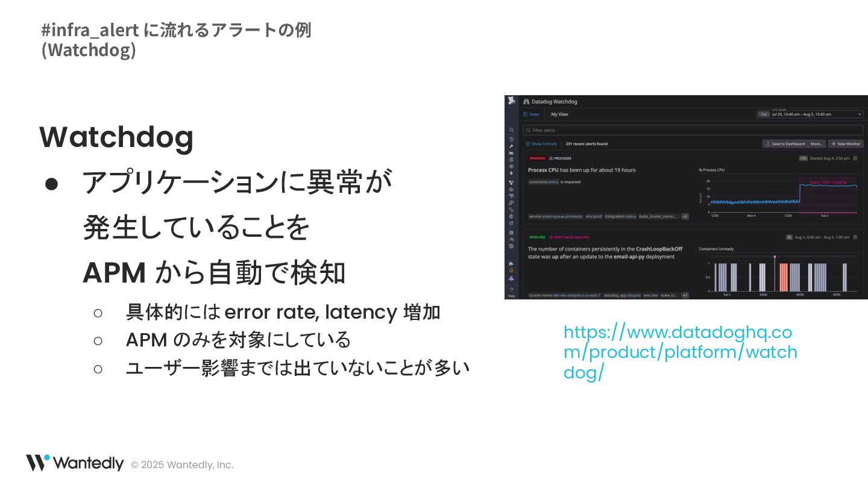Click Save to Dashboard button

pyautogui.click(x=785, y=143)
